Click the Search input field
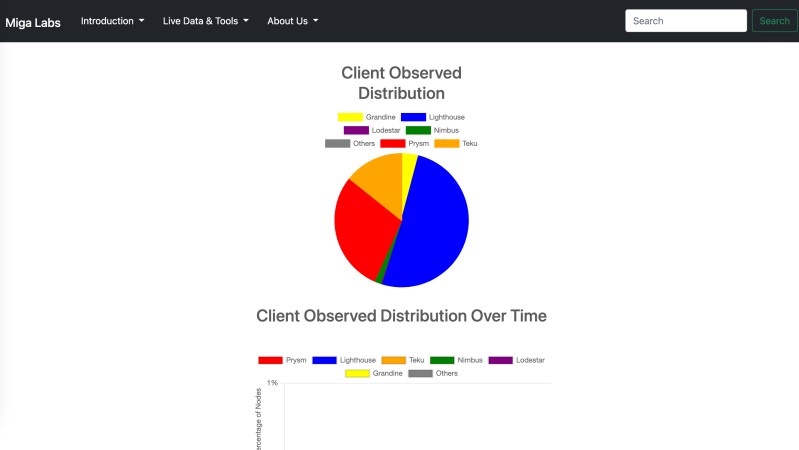 tap(685, 21)
